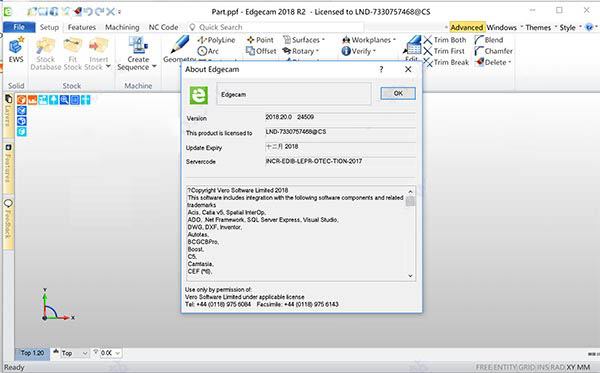Click scroll up arrow in copyright text box
Viewport: 600px width, 373px height.
point(410,192)
